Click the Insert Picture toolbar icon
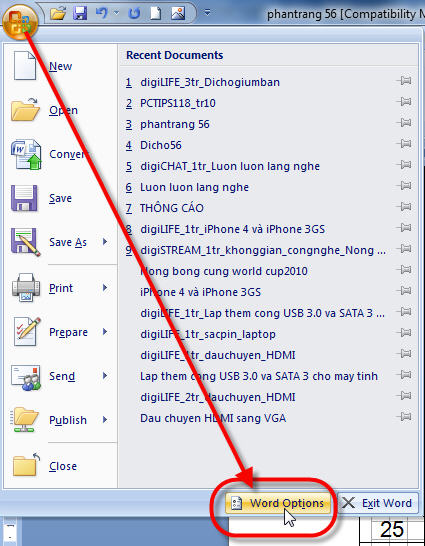 pos(178,13)
